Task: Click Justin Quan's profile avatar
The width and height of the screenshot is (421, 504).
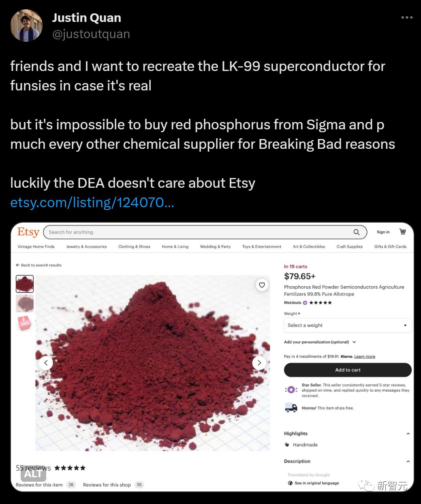Action: coord(26,26)
